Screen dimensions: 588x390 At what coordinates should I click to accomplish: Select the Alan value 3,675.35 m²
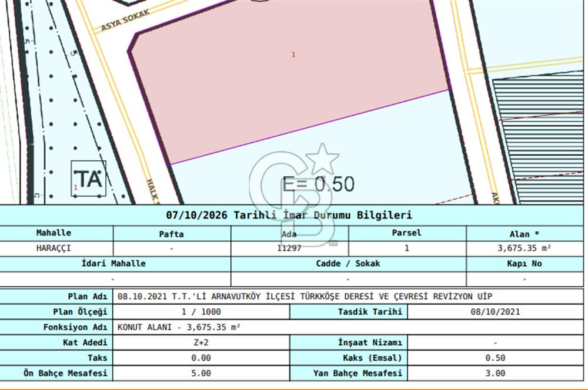[x=524, y=248]
